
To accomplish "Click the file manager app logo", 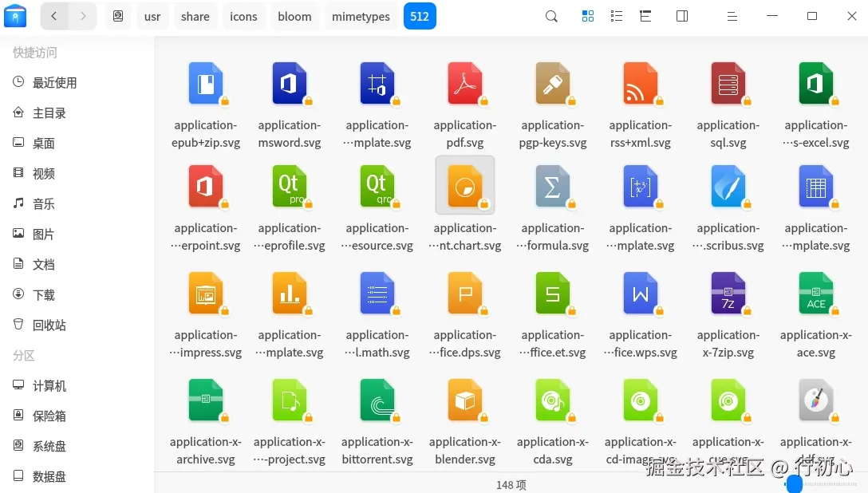I will (15, 16).
